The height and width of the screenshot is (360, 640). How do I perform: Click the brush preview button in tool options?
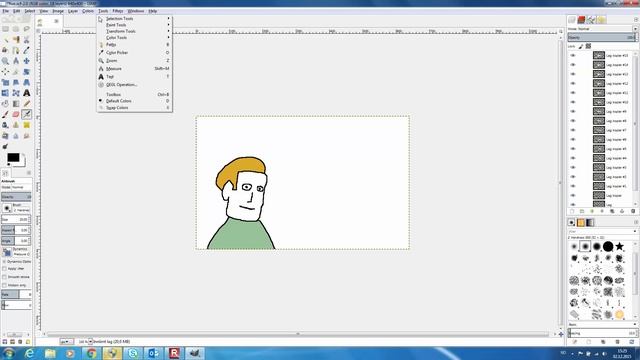click(x=7, y=208)
